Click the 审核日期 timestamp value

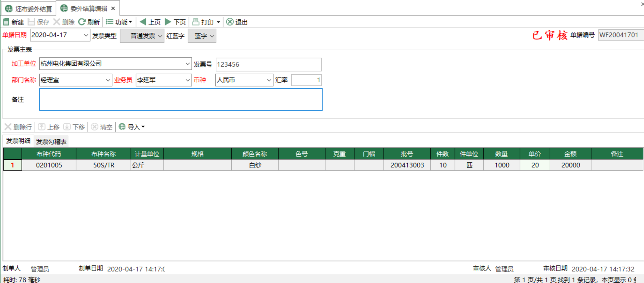click(x=603, y=269)
